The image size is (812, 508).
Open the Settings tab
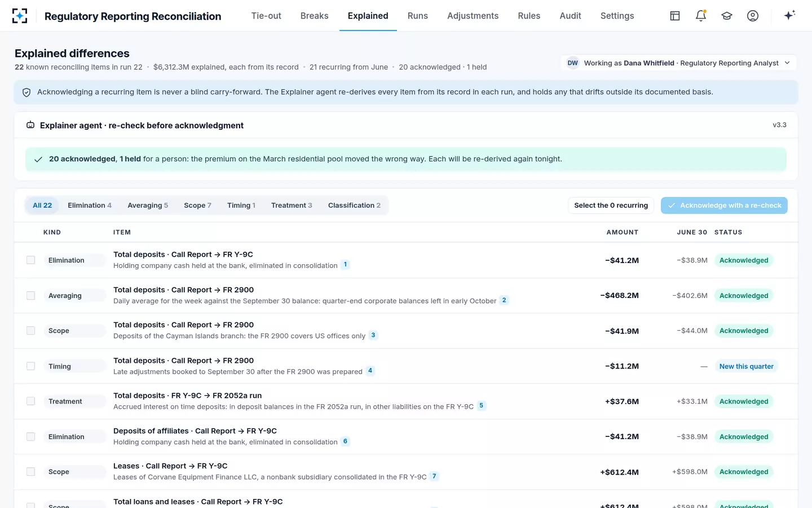617,16
